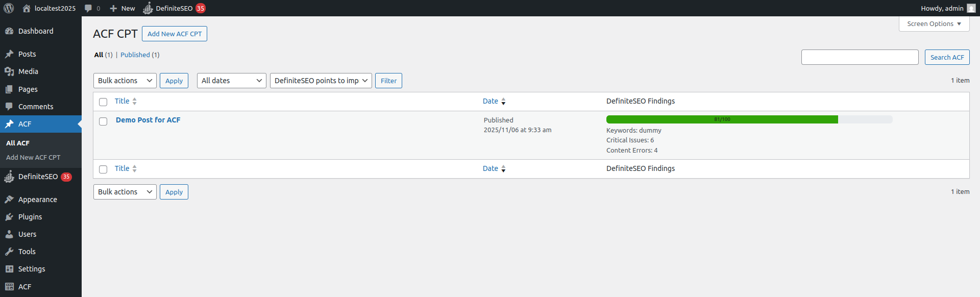Image resolution: width=980 pixels, height=297 pixels.
Task: Click the bottom ACF fields icon
Action: tap(9, 287)
